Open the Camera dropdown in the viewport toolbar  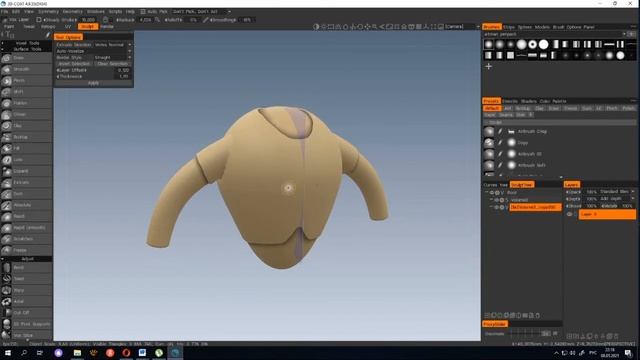click(462, 27)
